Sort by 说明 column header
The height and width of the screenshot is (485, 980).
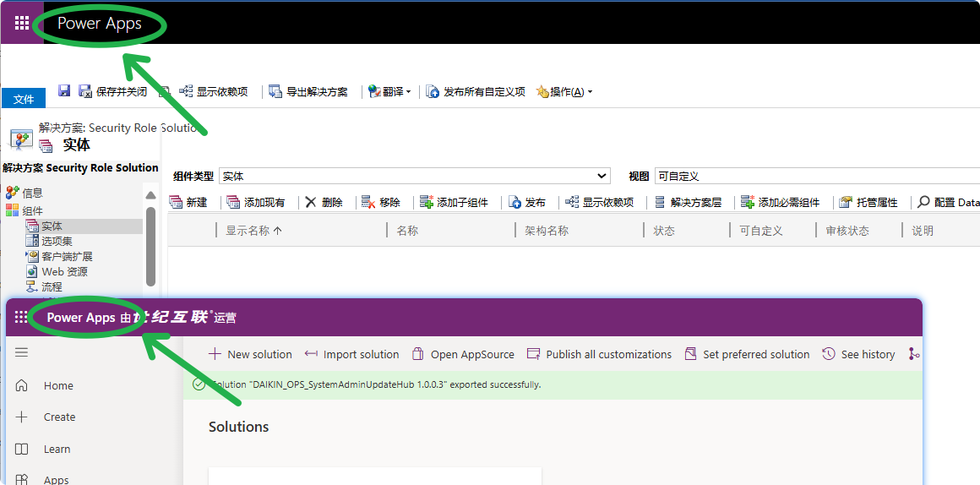pos(923,231)
